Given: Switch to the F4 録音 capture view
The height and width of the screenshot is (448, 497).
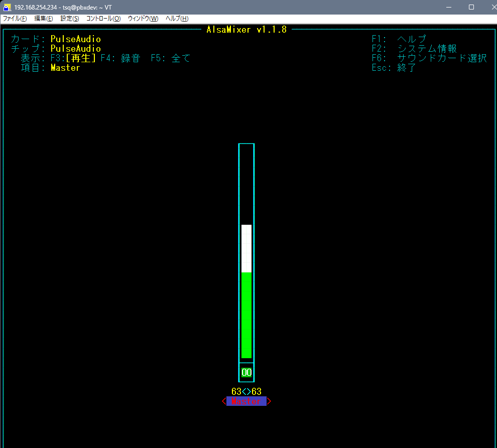Looking at the screenshot, I should click(120, 58).
